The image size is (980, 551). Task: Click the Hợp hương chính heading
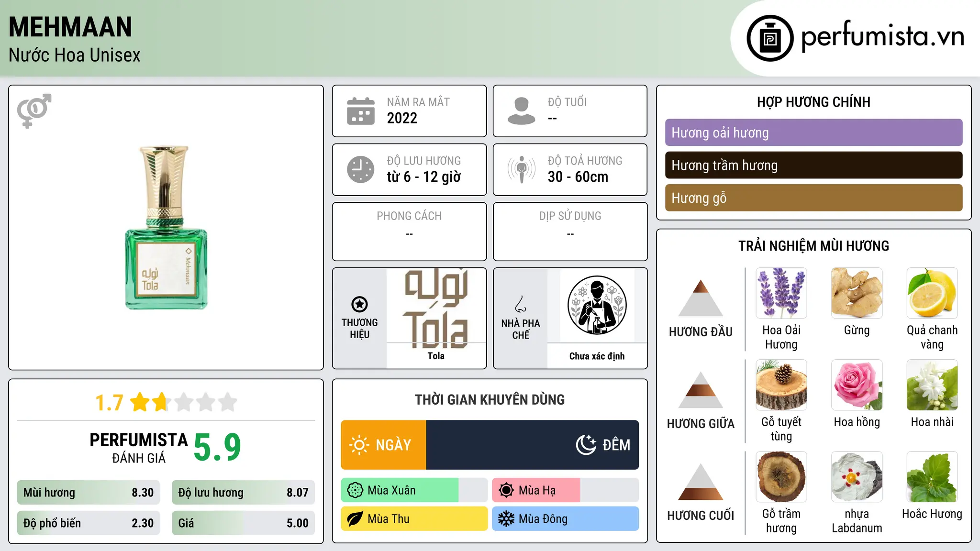click(x=813, y=102)
